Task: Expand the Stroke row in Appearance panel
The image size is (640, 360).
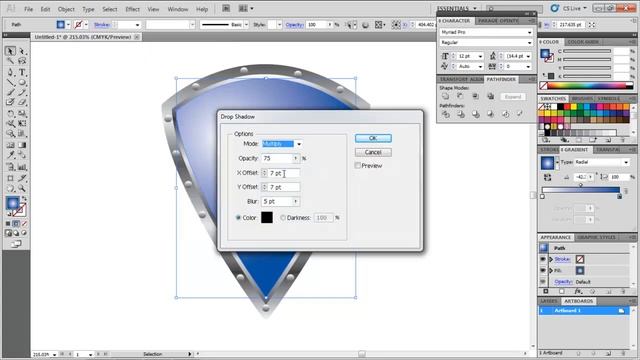Action: [551, 259]
